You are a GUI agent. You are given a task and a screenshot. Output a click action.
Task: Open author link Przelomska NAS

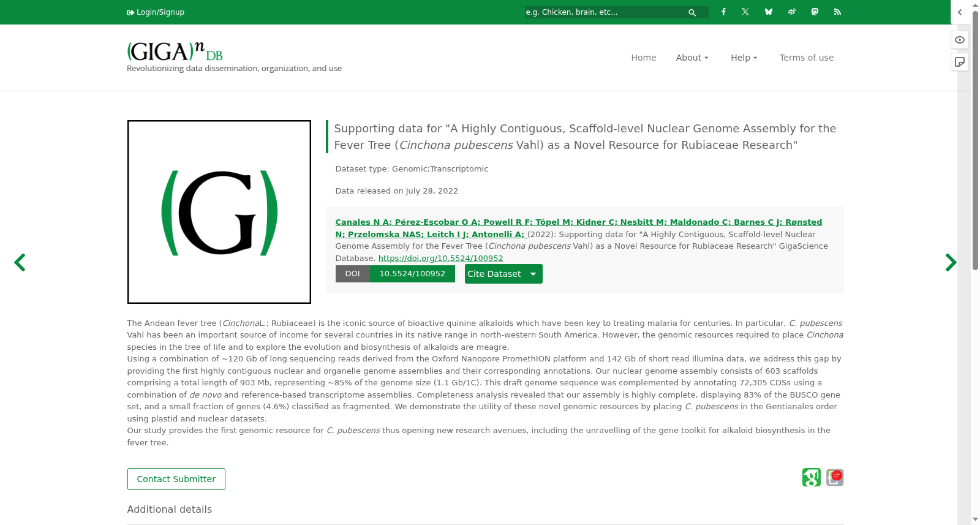coord(385,235)
